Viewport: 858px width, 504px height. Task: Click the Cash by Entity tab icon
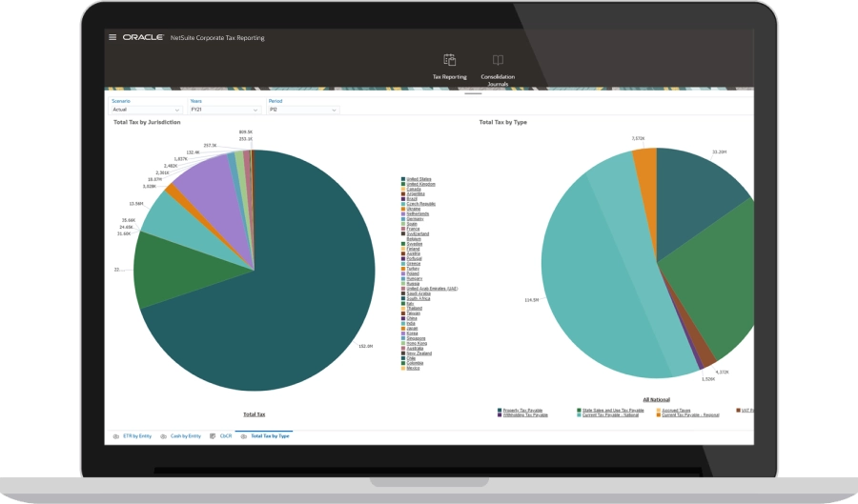click(x=164, y=435)
